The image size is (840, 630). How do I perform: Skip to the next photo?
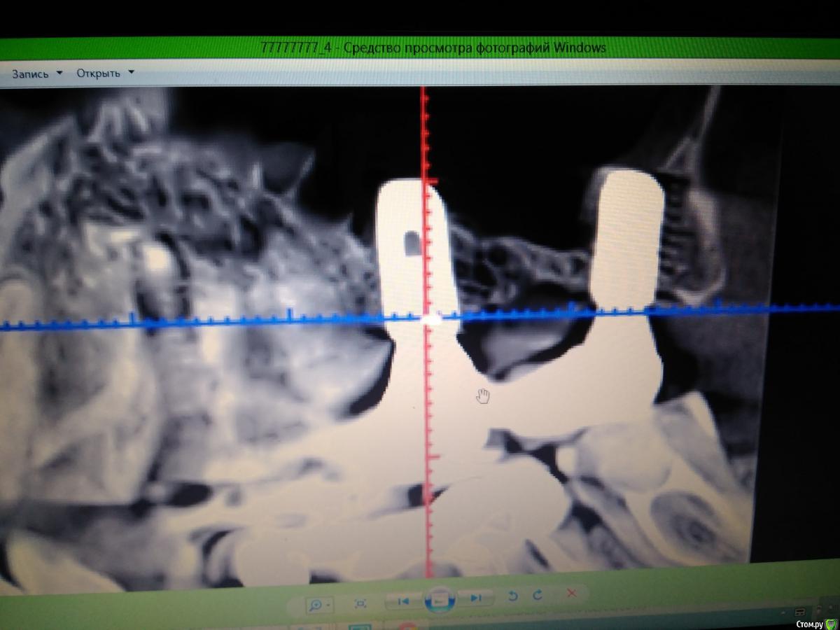tap(476, 598)
